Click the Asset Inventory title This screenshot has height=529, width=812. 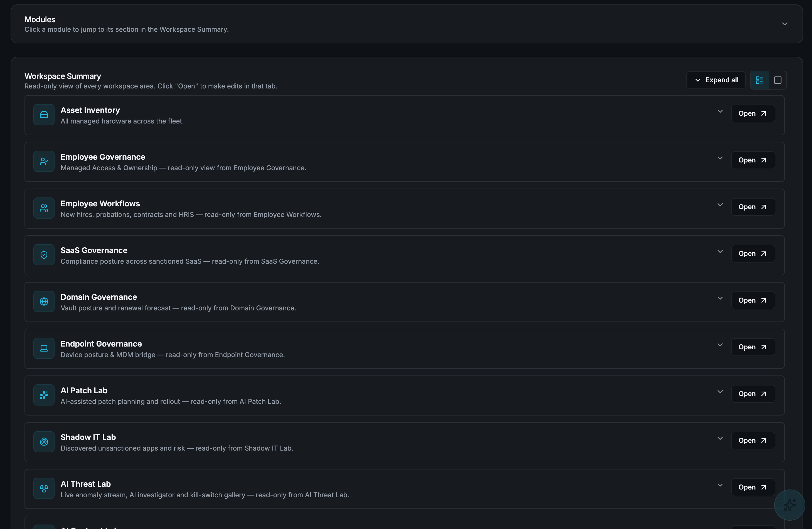[90, 110]
